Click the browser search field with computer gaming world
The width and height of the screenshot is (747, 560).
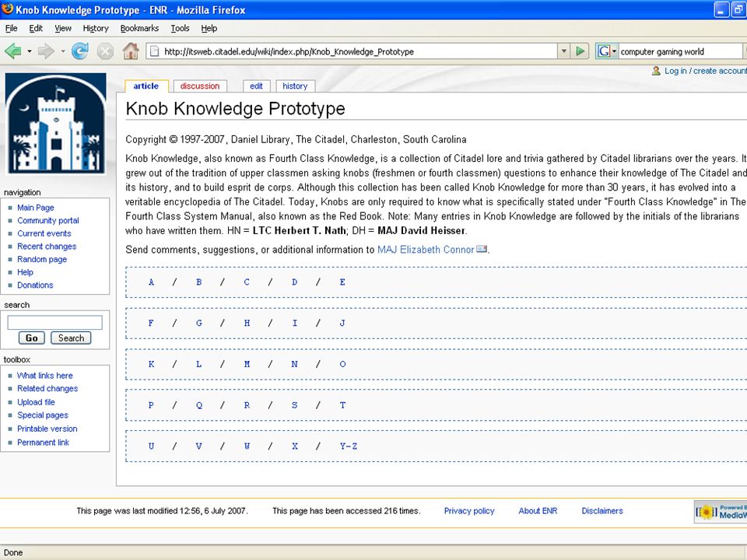[680, 51]
